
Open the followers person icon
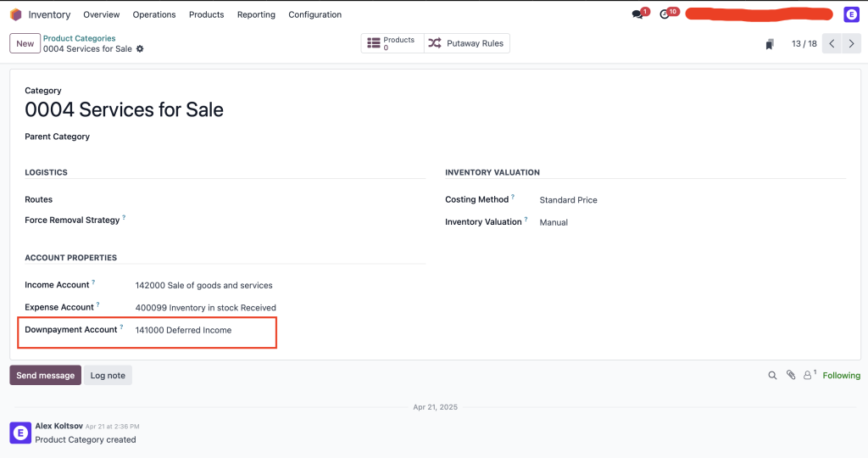click(808, 376)
